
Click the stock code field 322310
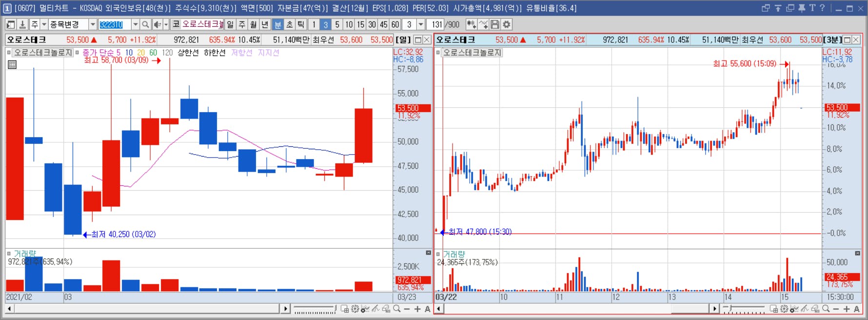pyautogui.click(x=115, y=24)
